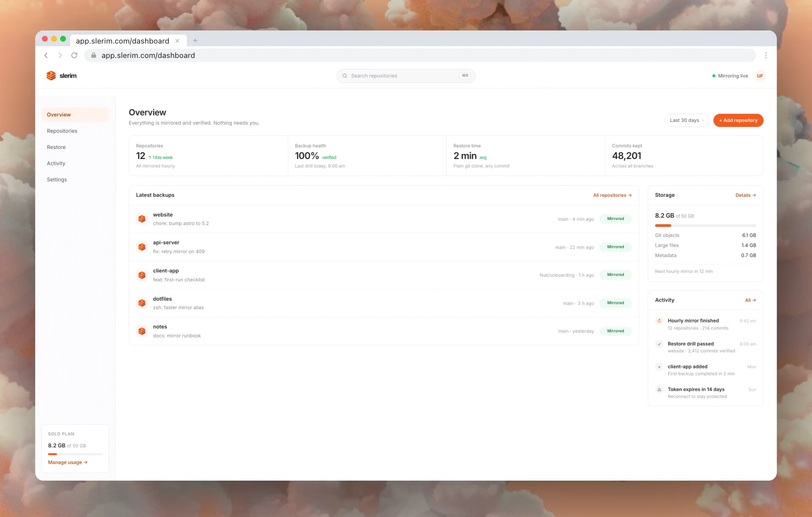This screenshot has height=517, width=812.
Task: Close the app.slerim.com/dashboard browser tab
Action: tap(177, 41)
